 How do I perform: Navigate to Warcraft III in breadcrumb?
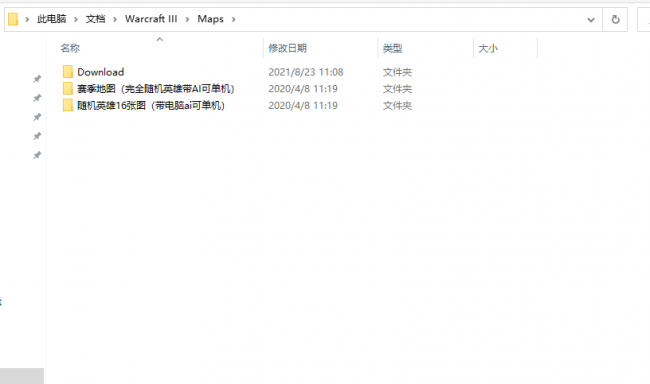(151, 19)
